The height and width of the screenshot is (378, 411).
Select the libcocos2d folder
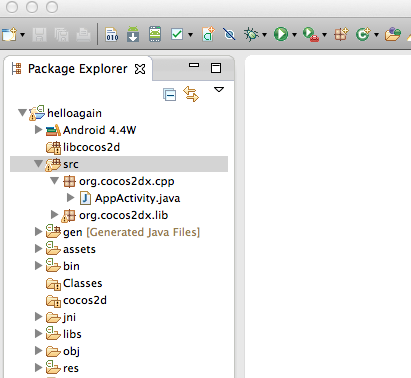pyautogui.click(x=91, y=147)
